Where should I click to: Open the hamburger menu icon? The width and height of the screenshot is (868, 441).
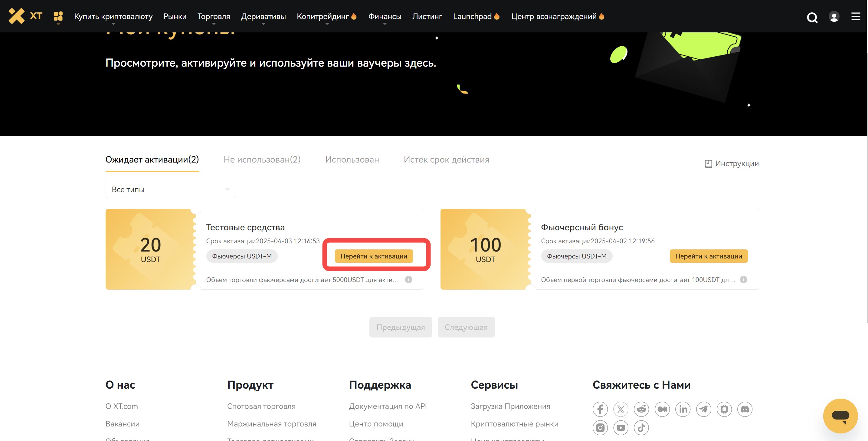pyautogui.click(x=856, y=17)
